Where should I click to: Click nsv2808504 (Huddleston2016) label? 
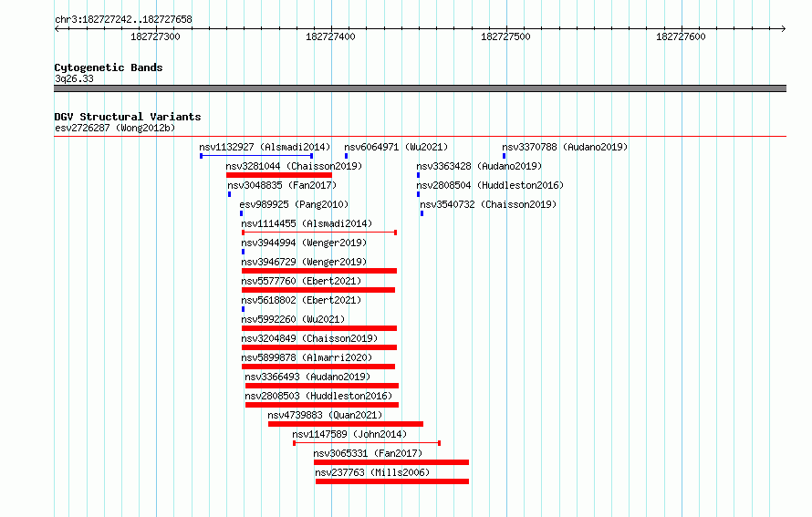point(490,185)
